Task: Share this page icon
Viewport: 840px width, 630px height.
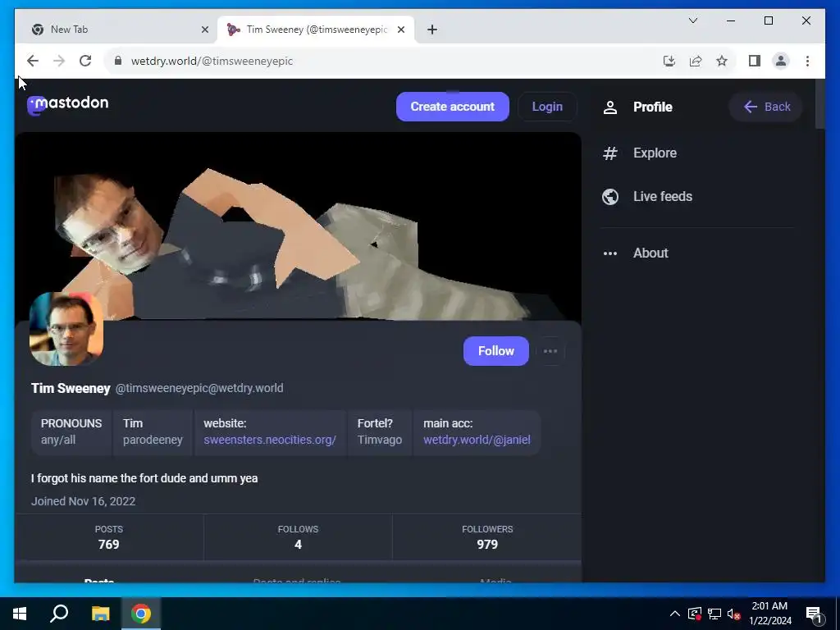Action: (x=696, y=61)
